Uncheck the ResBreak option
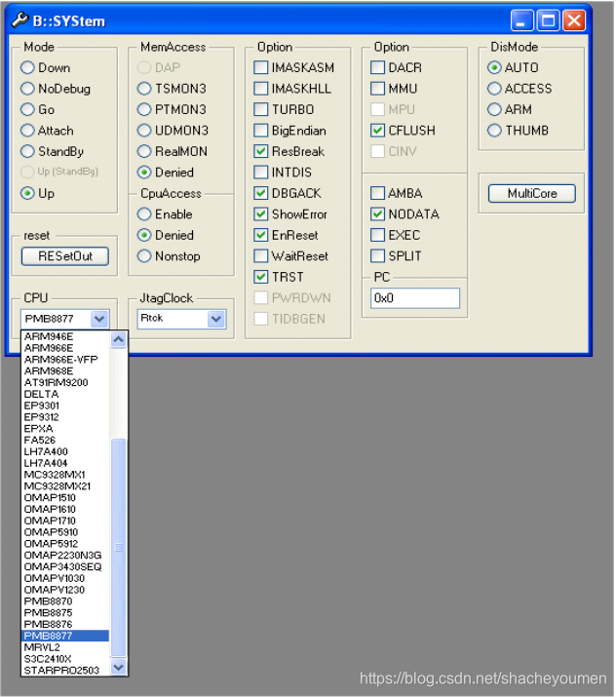616x697 pixels. point(261,151)
